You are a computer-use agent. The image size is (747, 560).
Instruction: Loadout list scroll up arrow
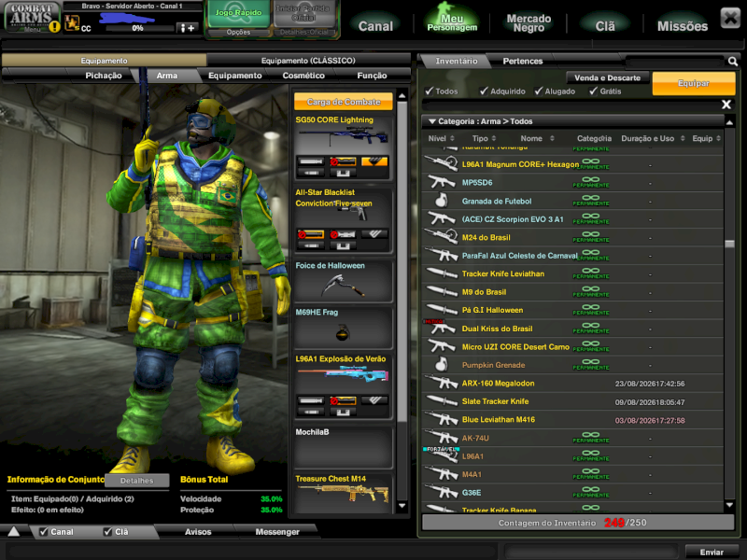(402, 96)
